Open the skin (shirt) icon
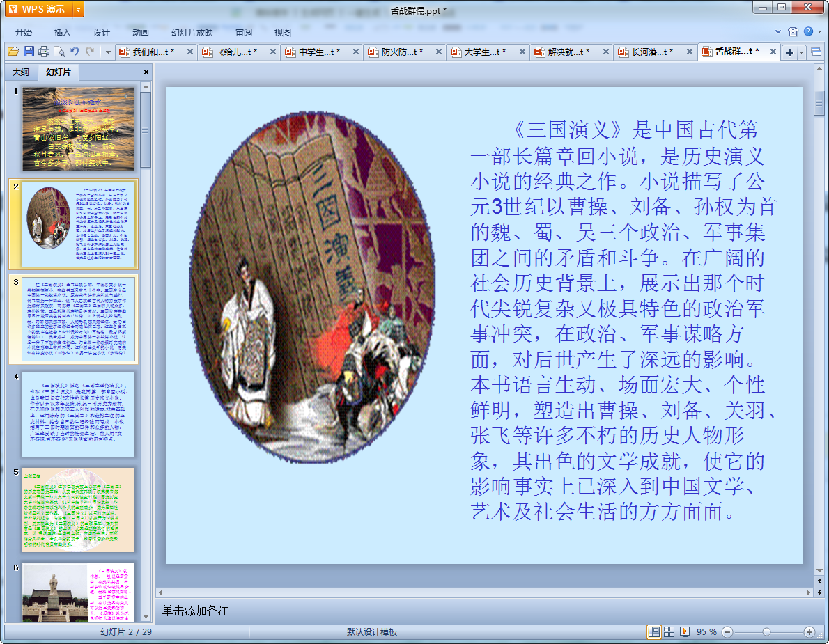 793,32
